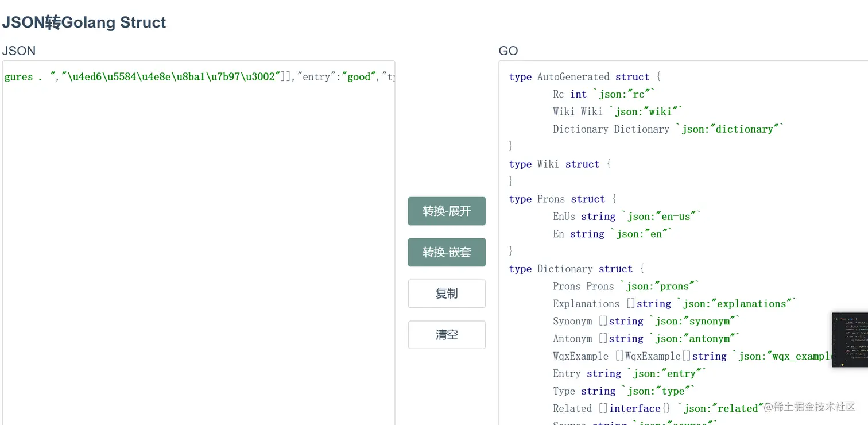Screen dimensions: 868x425
Task: Click the Antonym []string field line
Action: coord(647,339)
